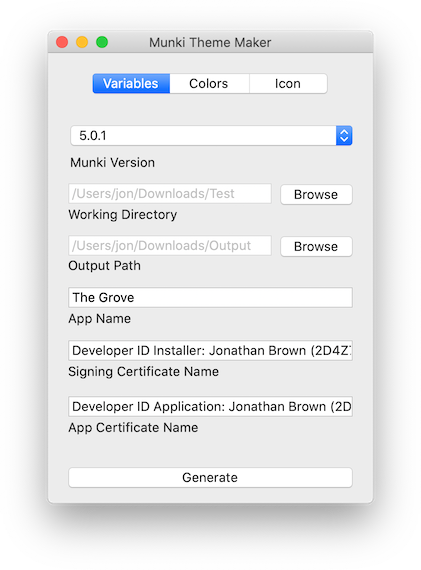This screenshot has width=421, height=570.
Task: Open the Colors tab
Action: [209, 84]
